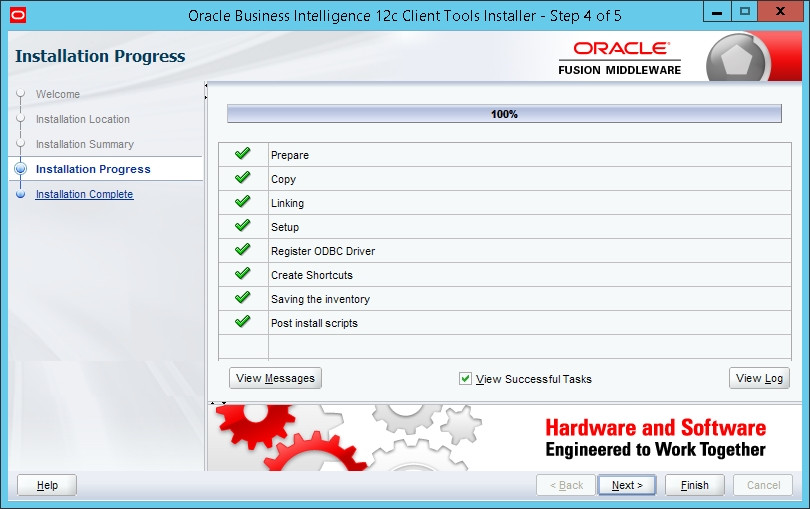
Task: Open the View Log button
Action: (x=759, y=378)
